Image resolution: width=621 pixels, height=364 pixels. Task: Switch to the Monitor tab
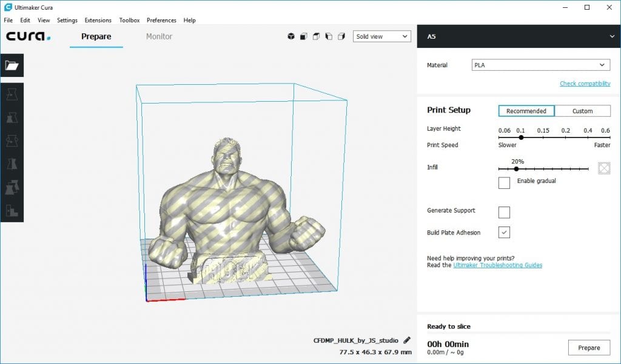point(159,36)
